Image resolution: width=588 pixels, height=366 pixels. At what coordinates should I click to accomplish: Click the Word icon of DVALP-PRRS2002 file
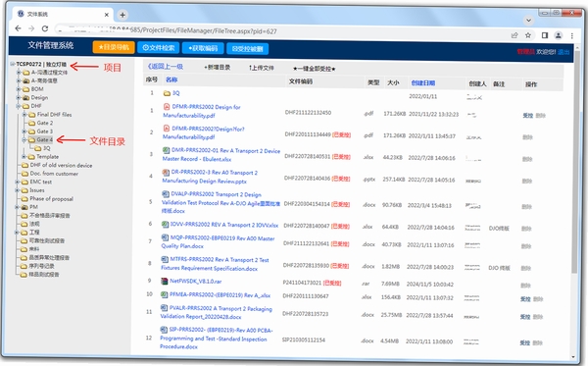[x=165, y=194]
